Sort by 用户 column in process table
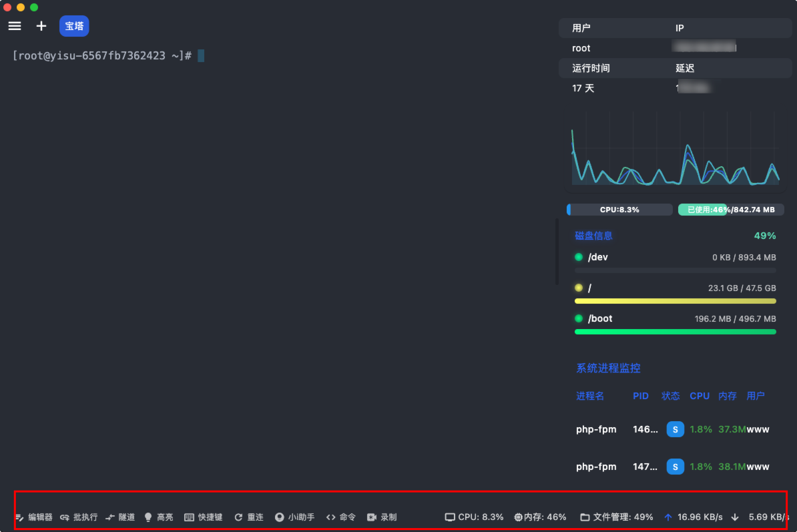797x532 pixels. click(x=756, y=396)
